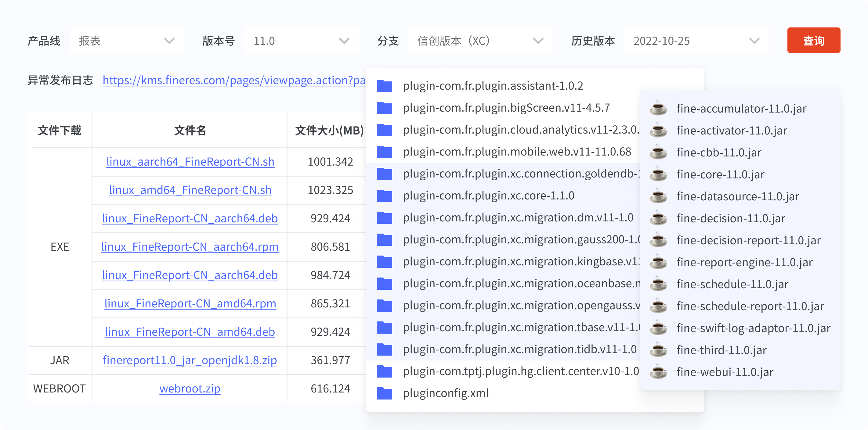Click the folder icon beside pluginconfig.xml
The height and width of the screenshot is (430, 868).
(385, 393)
